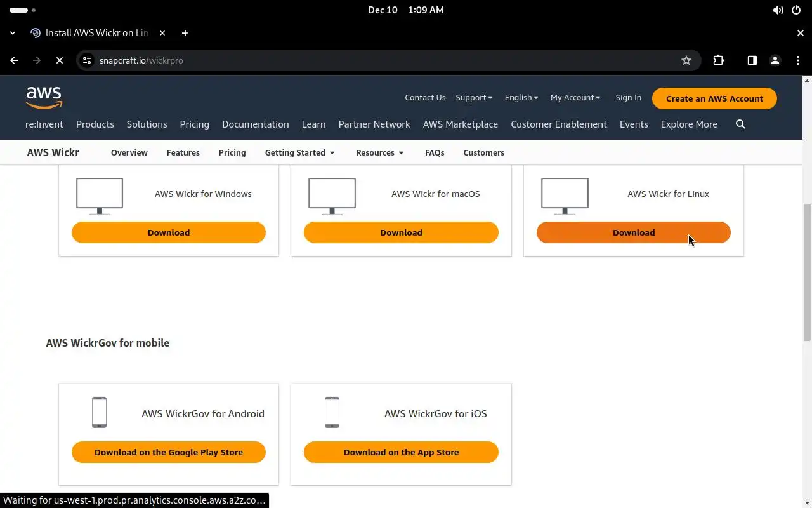Image resolution: width=812 pixels, height=508 pixels.
Task: Open the re:Invent nav item
Action: click(x=44, y=124)
